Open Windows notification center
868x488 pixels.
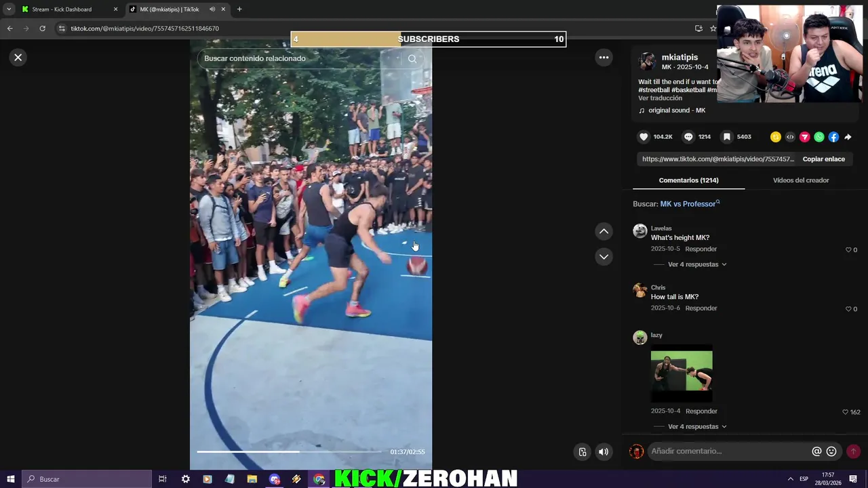(x=853, y=479)
